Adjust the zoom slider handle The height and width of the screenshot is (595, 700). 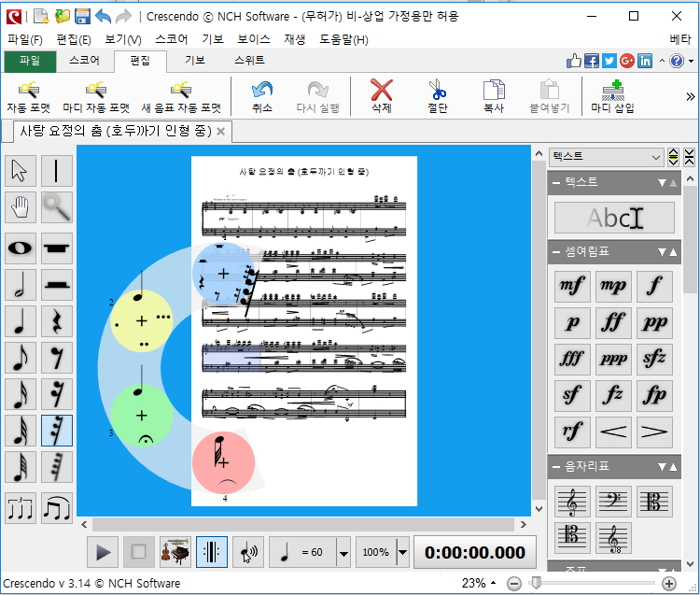[536, 583]
